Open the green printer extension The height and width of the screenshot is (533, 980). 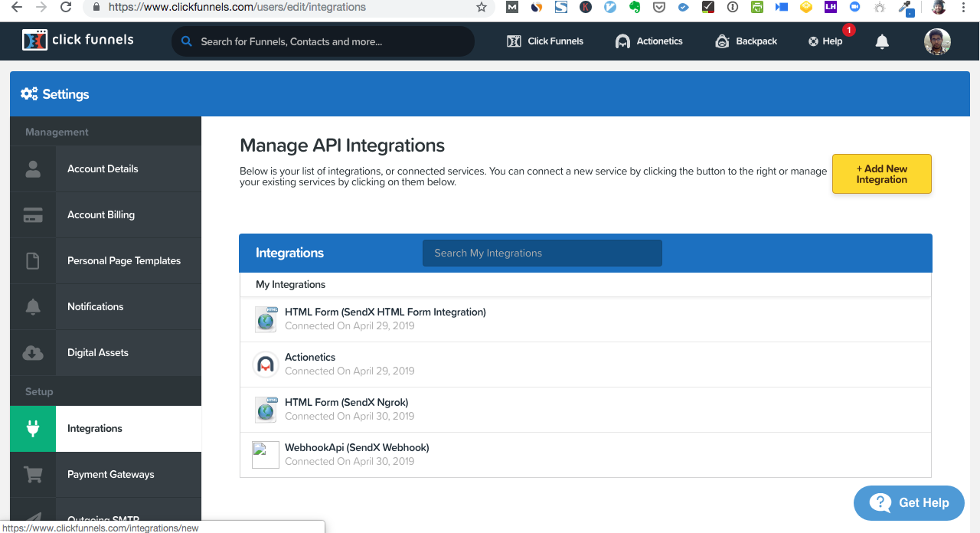coord(757,7)
